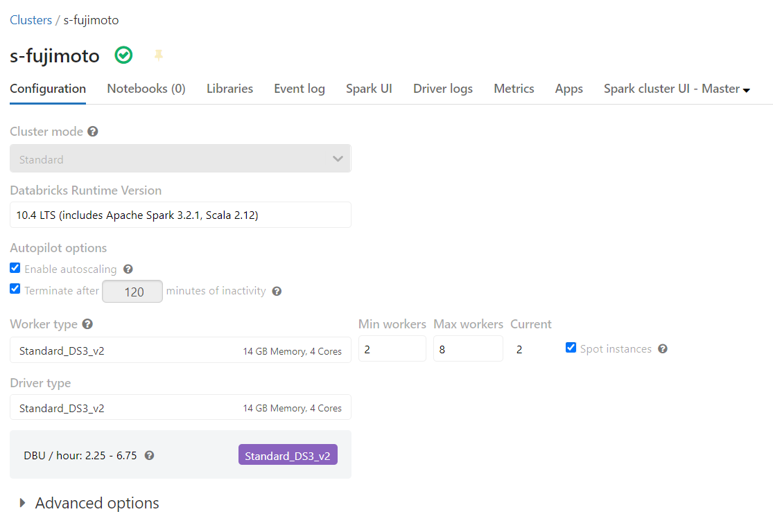Switch to the Metrics tab
The width and height of the screenshot is (773, 532).
coord(514,89)
